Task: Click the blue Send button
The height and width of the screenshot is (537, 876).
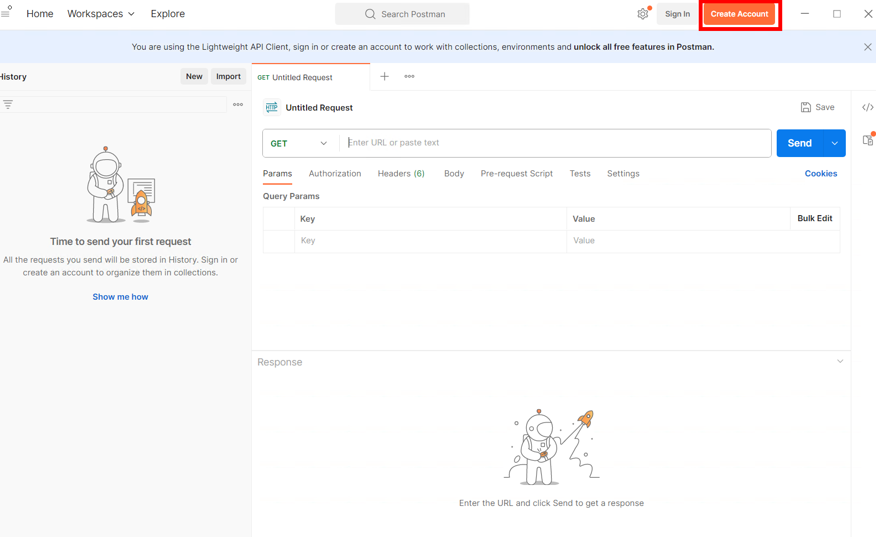Action: 799,144
